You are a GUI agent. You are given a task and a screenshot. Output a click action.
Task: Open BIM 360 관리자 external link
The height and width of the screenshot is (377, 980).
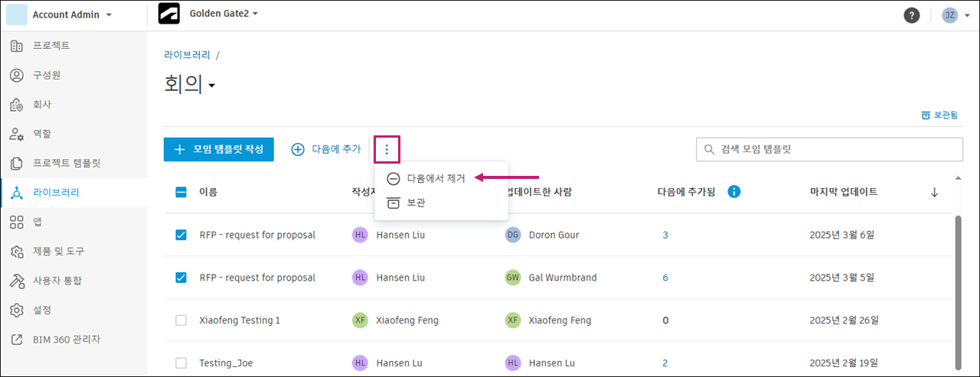click(x=66, y=339)
